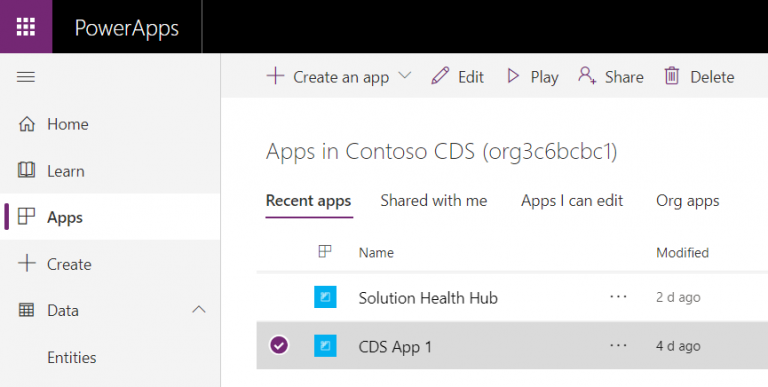Open CDS App 1 app name

point(395,347)
